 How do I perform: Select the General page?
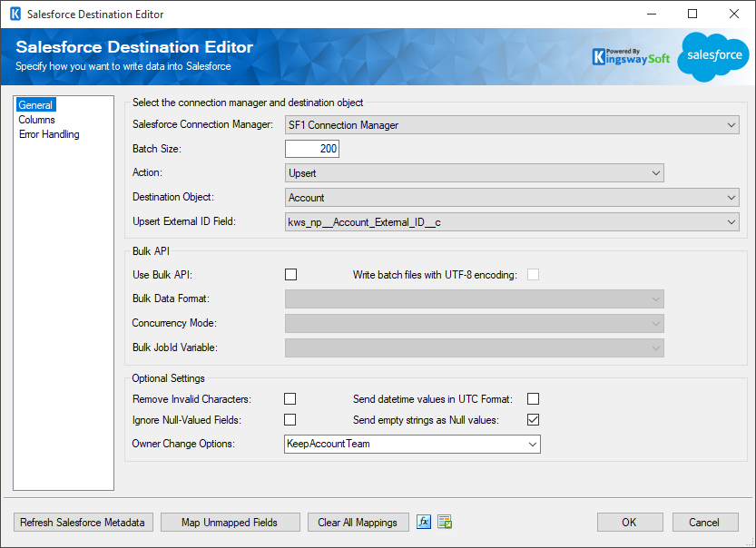click(x=35, y=105)
